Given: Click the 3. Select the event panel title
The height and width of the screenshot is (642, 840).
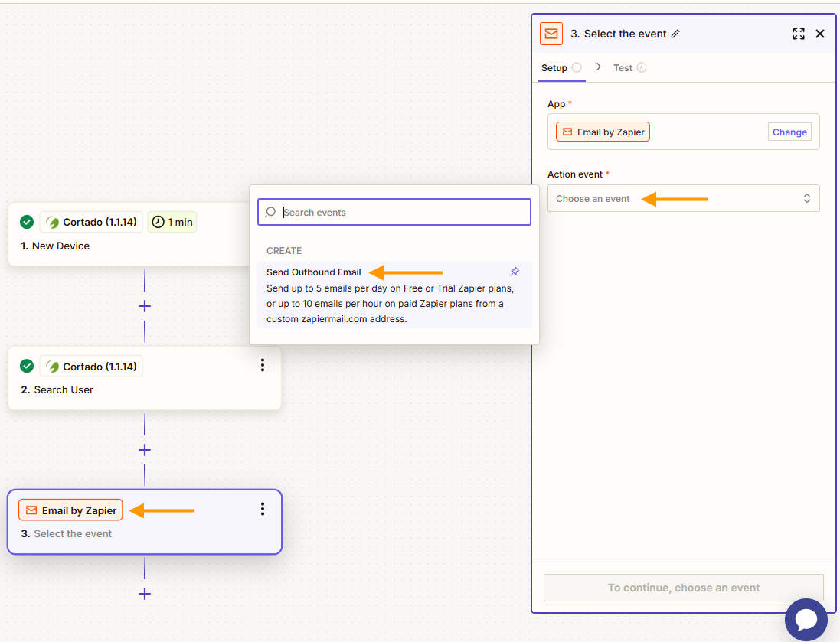Looking at the screenshot, I should click(x=618, y=34).
